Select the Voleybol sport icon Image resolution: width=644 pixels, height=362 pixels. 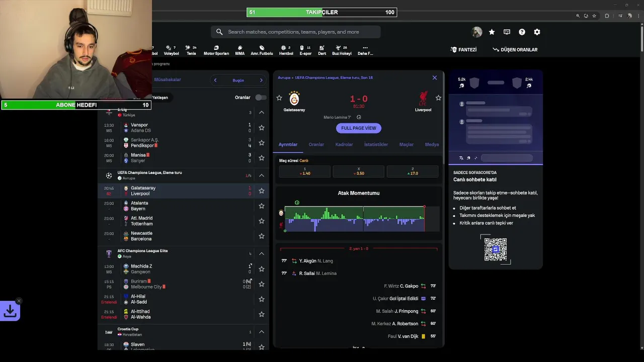tap(171, 50)
